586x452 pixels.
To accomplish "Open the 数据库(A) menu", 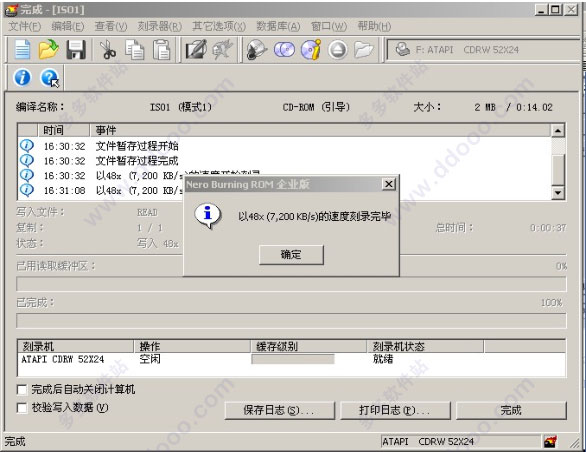I will tap(278, 26).
